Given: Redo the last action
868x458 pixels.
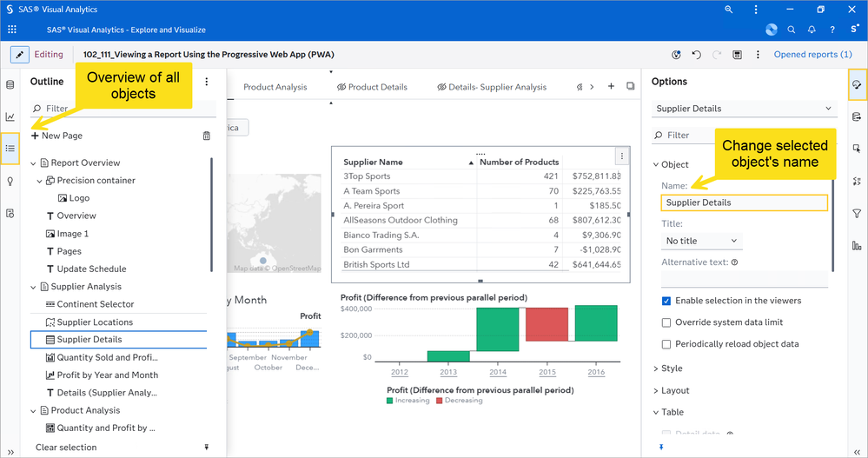Looking at the screenshot, I should (x=717, y=54).
